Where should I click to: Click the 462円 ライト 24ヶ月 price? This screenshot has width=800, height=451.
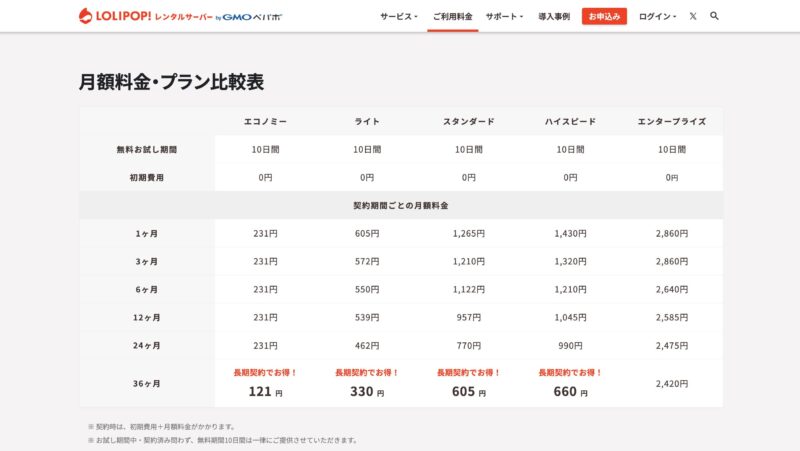(367, 345)
